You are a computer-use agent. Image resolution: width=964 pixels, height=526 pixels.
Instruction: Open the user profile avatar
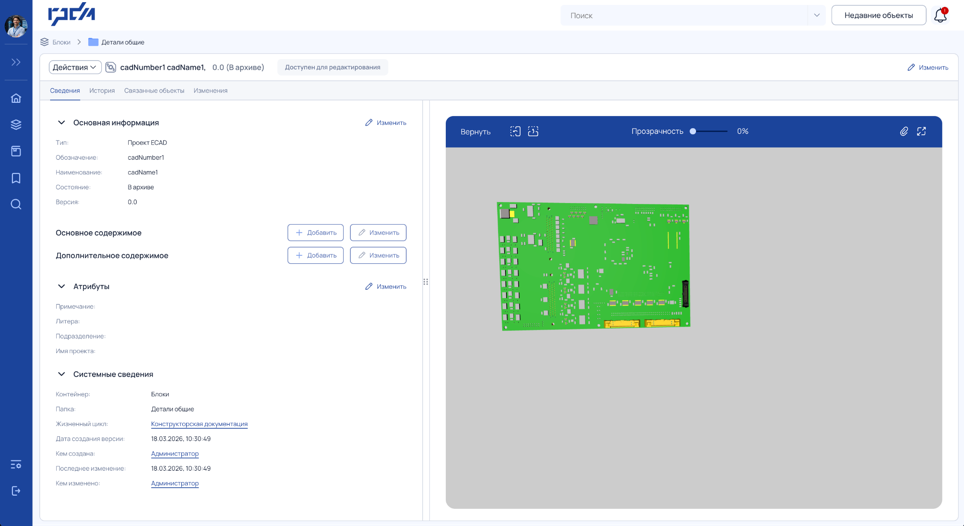point(16,26)
